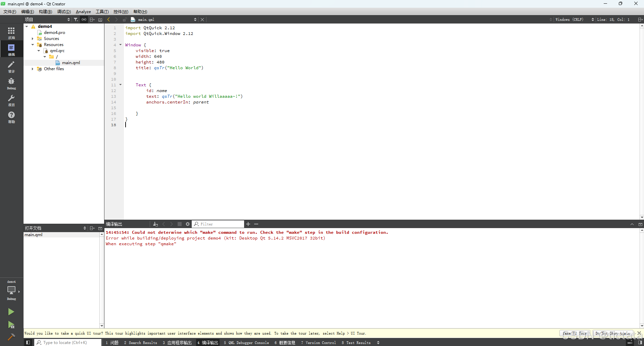The height and width of the screenshot is (346, 644).
Task: Open the 帮助 (Help) mode
Action: coord(11,117)
